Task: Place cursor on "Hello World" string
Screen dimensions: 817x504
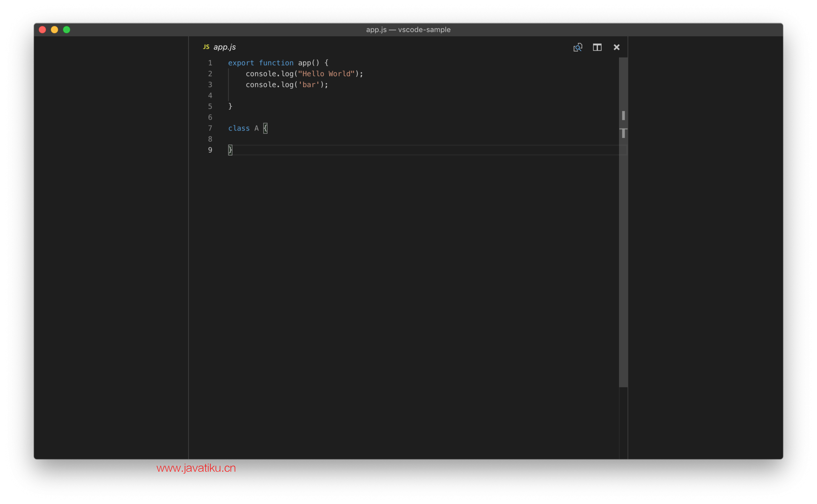Action: tap(326, 74)
